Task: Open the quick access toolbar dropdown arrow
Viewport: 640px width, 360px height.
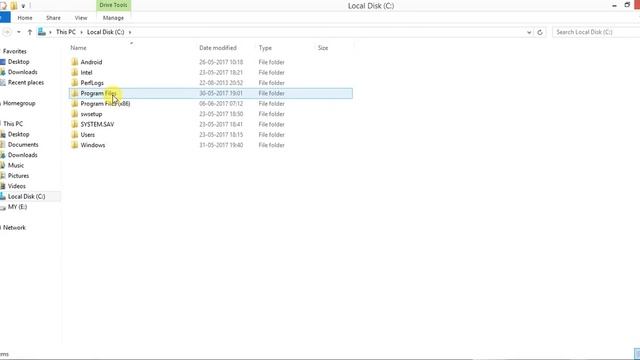Action: coord(23,6)
